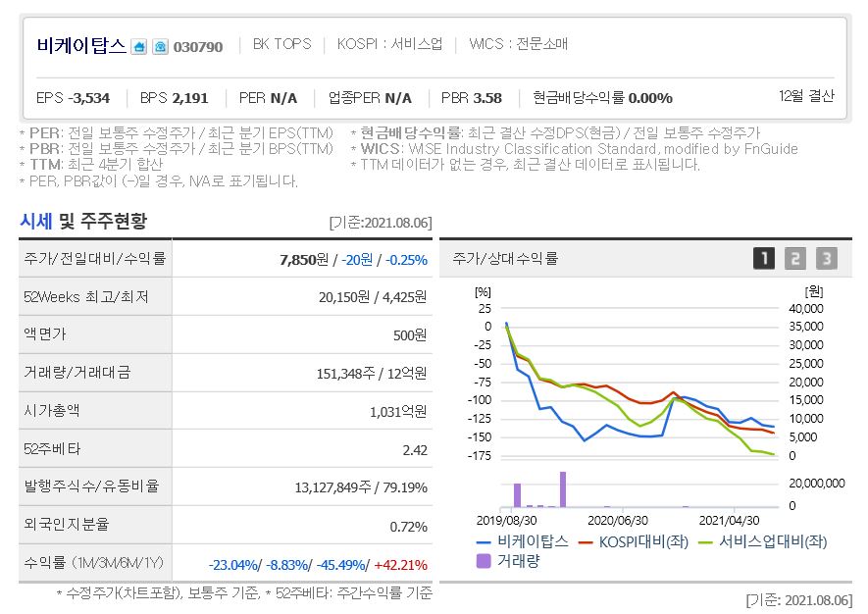
Task: Select the date [기준:2021.08.06] above the table
Action: (x=381, y=223)
